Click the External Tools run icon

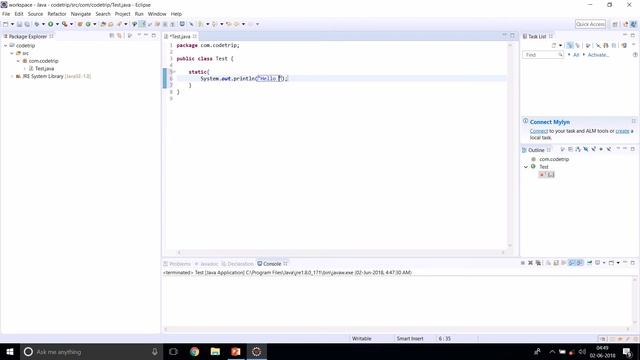coord(64,24)
